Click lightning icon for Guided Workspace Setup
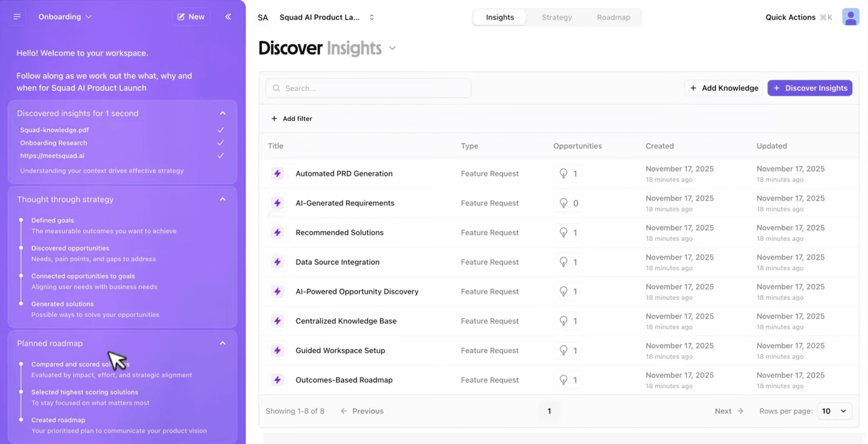Screen dimensions: 868x444 coord(277,351)
